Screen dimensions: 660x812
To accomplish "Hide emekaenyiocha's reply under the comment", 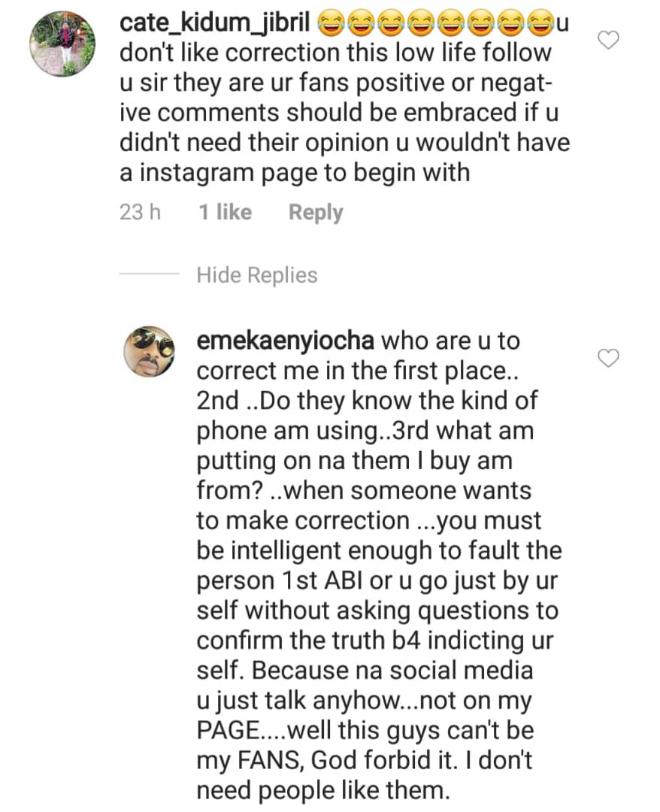I will (257, 275).
